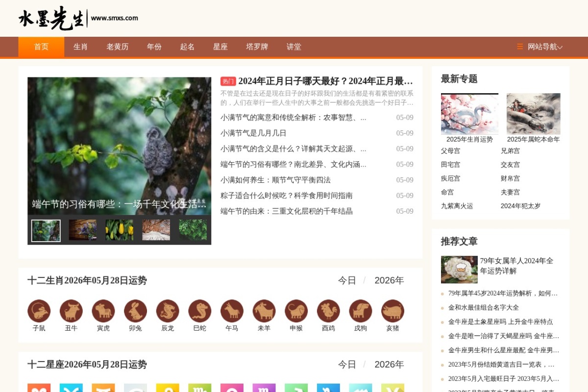Open the 交友宫 topic link
This screenshot has width=588, height=392.
(x=510, y=165)
